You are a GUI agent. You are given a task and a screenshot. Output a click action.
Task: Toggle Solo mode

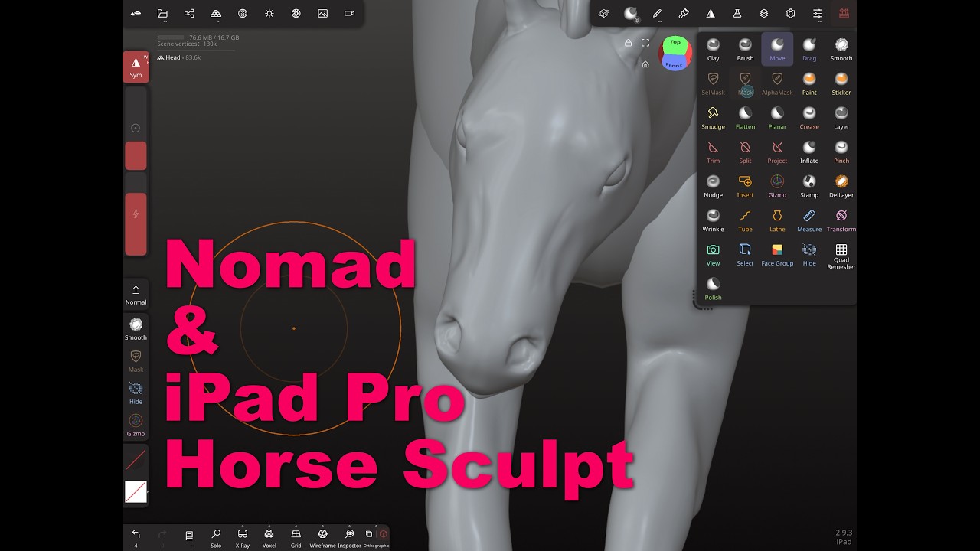point(216,538)
